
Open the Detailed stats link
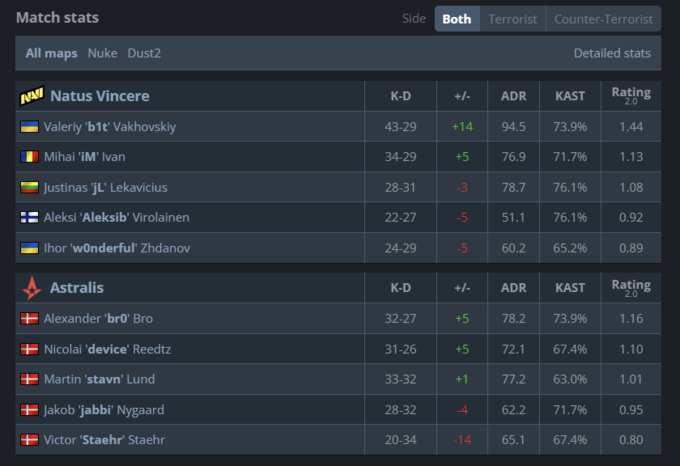pyautogui.click(x=612, y=53)
